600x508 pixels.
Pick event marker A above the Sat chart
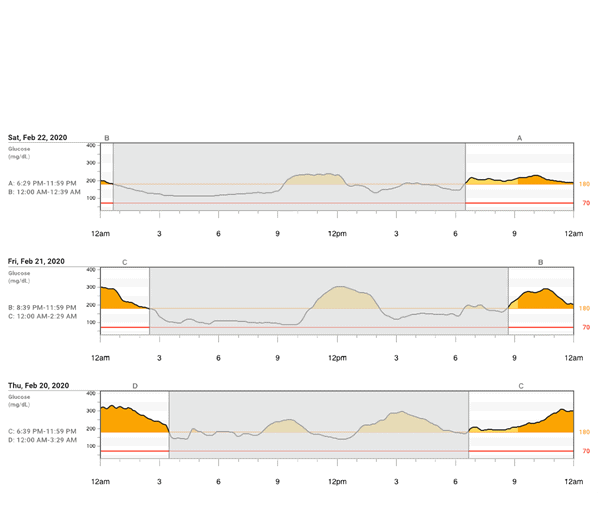click(519, 138)
